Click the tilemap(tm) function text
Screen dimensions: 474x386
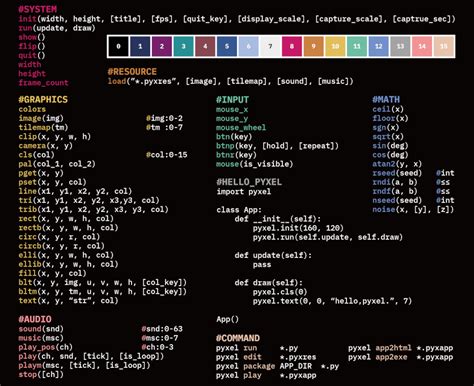click(43, 127)
